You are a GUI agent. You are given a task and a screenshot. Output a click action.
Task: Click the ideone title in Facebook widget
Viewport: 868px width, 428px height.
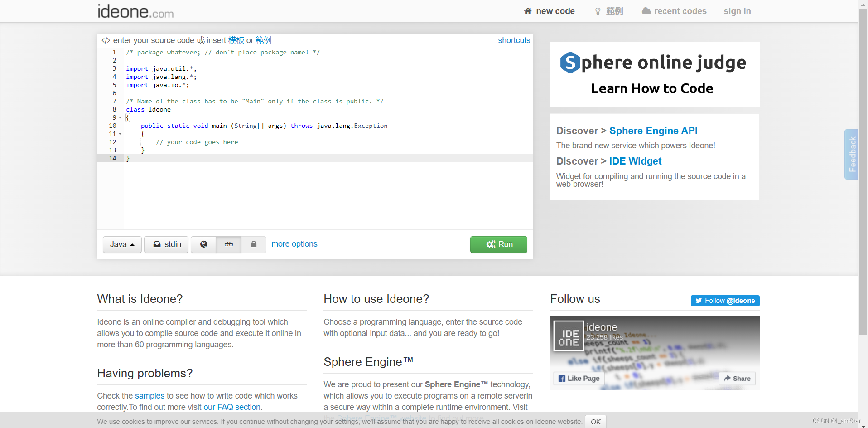tap(602, 327)
